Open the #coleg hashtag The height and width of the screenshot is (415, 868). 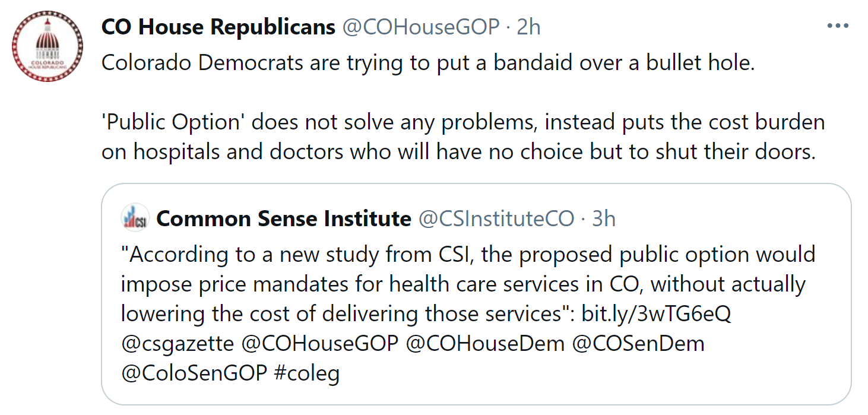pos(307,373)
